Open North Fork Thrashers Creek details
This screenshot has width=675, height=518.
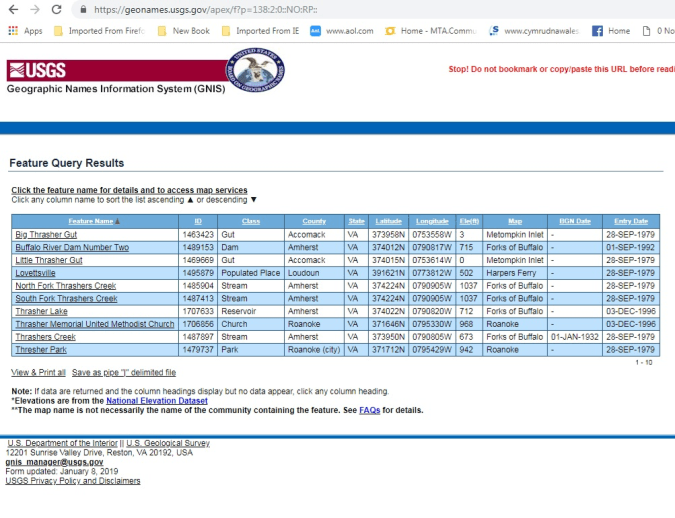coord(66,286)
